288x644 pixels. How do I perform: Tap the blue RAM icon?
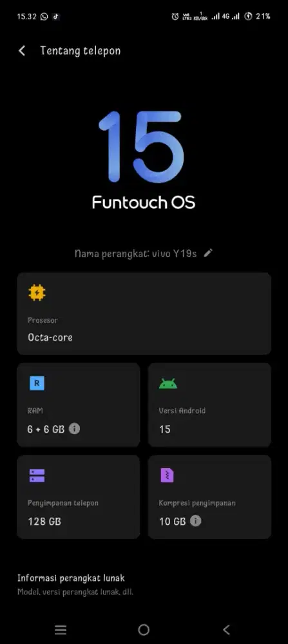pyautogui.click(x=37, y=383)
